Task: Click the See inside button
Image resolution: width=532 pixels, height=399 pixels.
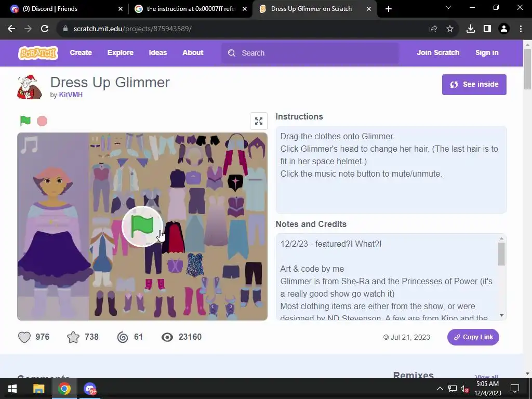Action: [x=474, y=85]
